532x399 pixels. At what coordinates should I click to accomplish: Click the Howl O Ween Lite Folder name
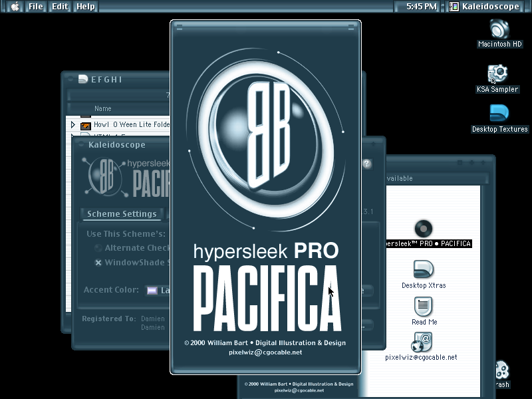coord(132,124)
